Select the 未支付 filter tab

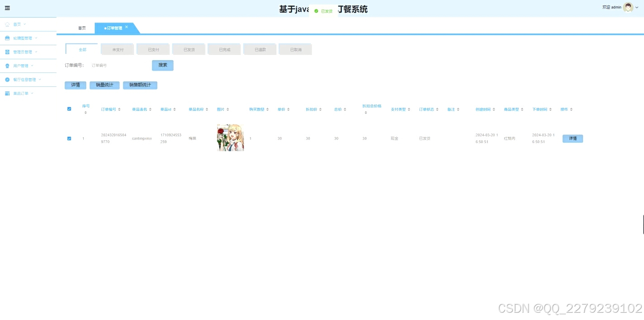117,49
